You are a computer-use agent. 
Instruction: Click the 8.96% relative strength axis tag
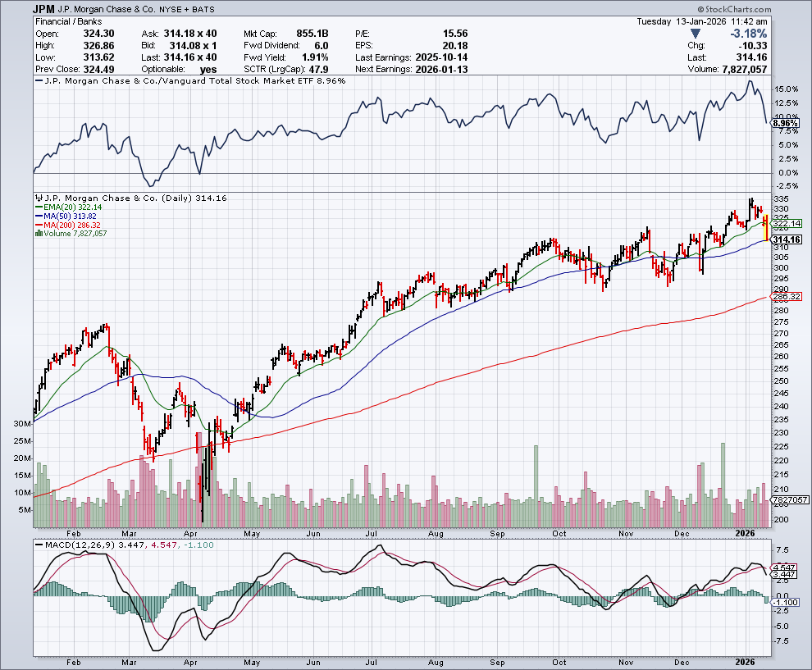pos(785,123)
